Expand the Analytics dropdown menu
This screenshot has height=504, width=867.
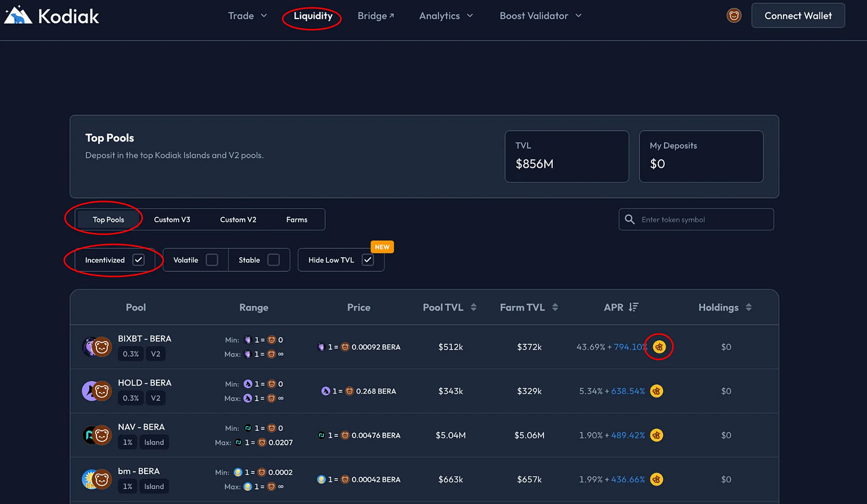tap(446, 16)
